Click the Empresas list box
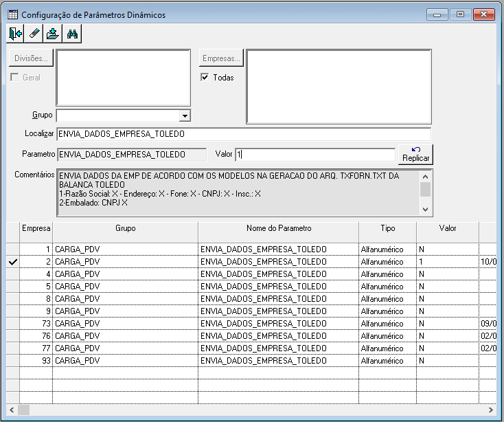Image resolution: width=504 pixels, height=422 pixels. click(x=339, y=87)
